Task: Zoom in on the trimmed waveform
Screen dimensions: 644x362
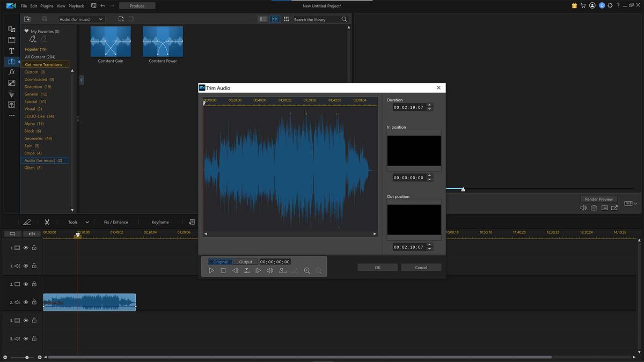Action: click(x=307, y=271)
